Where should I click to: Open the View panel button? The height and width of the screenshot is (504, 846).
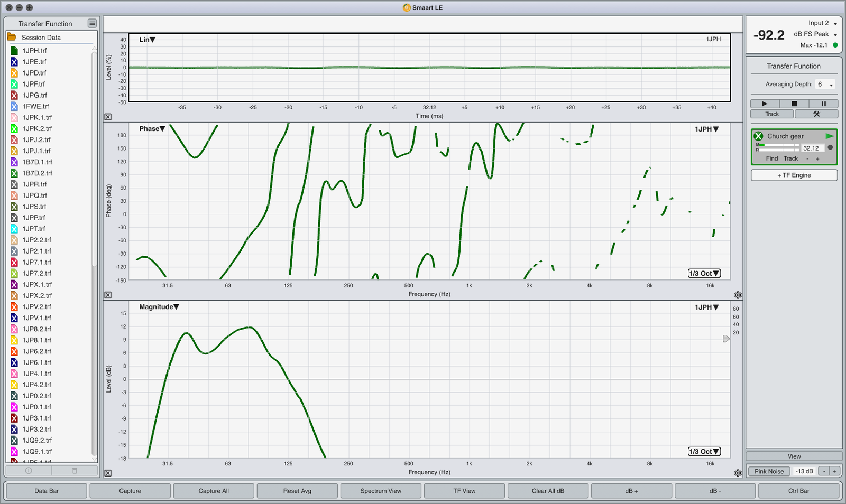(x=794, y=456)
